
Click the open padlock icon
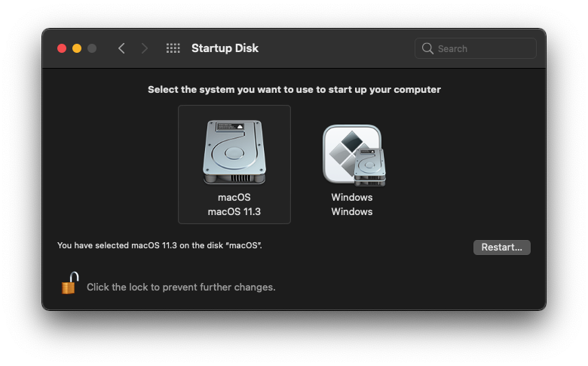[x=69, y=284]
